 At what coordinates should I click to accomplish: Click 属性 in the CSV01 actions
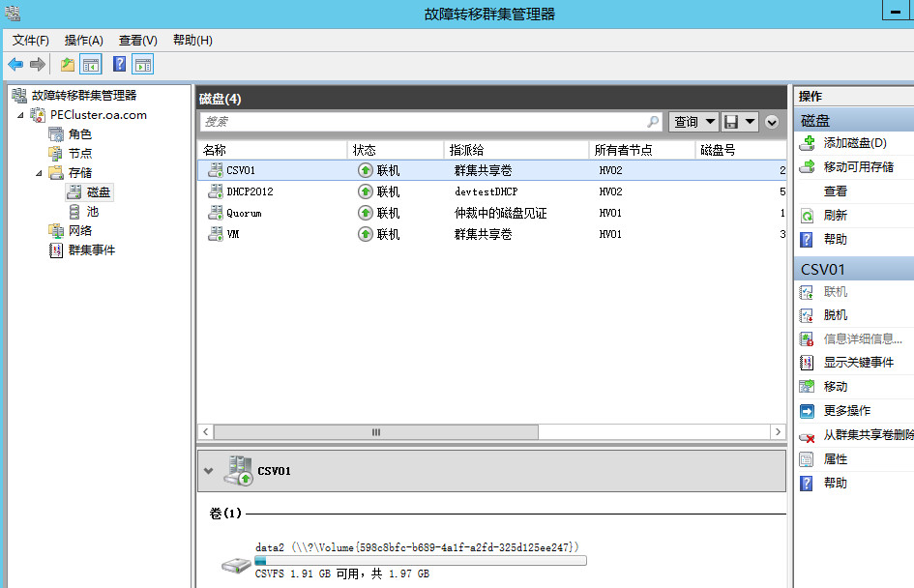pyautogui.click(x=835, y=459)
